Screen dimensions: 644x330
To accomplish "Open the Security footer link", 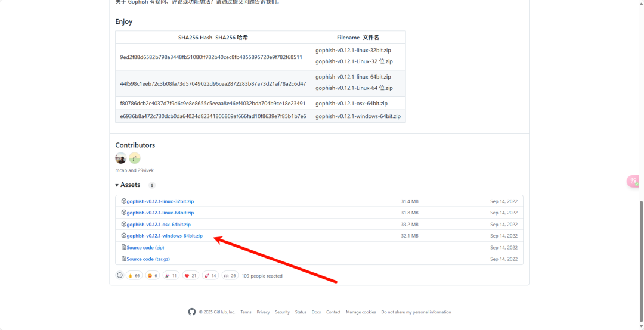I will (x=282, y=312).
